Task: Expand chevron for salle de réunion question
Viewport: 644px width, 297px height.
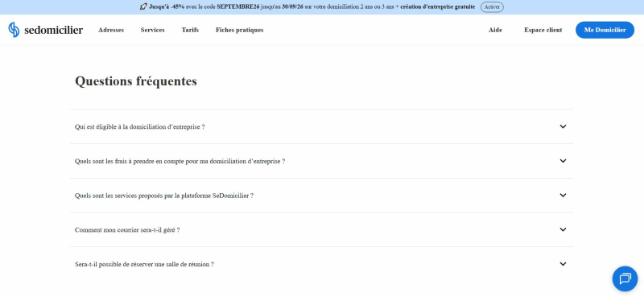Action: click(563, 264)
